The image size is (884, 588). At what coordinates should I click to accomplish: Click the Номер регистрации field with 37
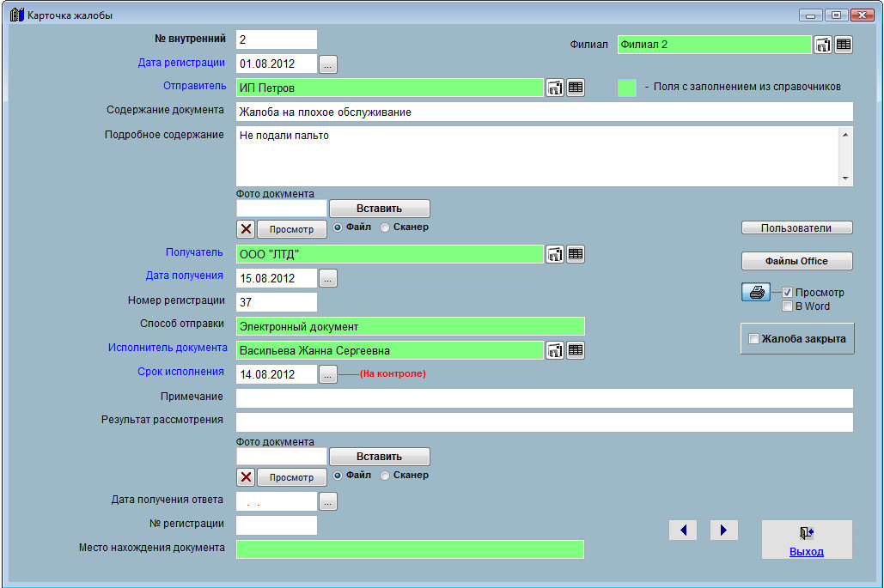coord(277,302)
